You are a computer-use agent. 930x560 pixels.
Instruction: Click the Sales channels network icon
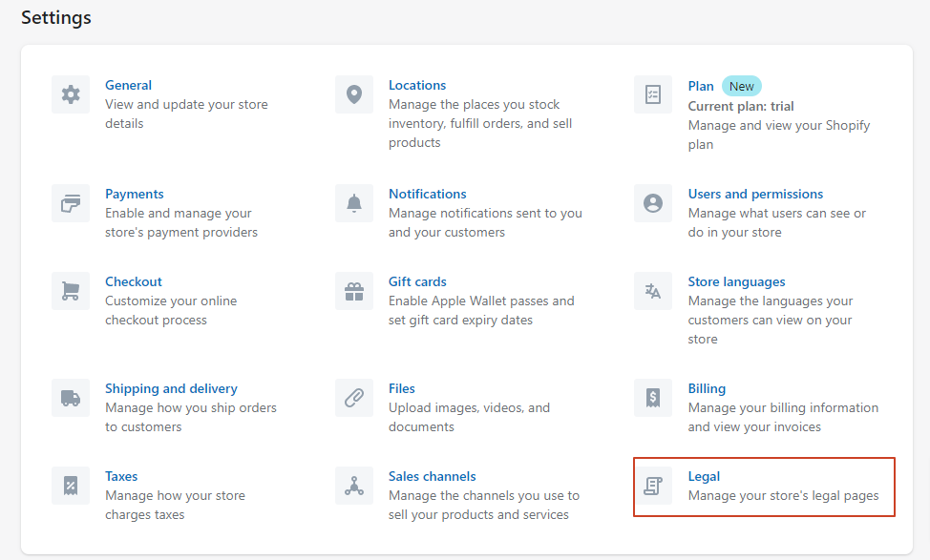354,486
